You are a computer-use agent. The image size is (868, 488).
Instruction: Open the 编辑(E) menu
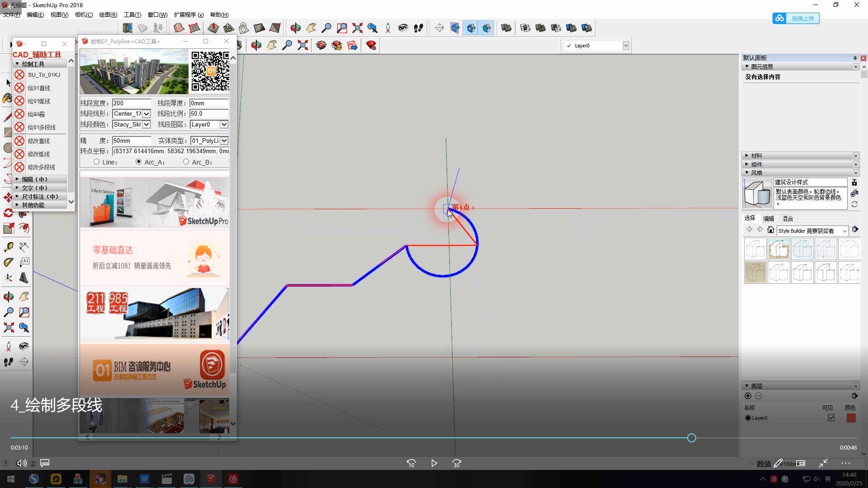click(35, 14)
